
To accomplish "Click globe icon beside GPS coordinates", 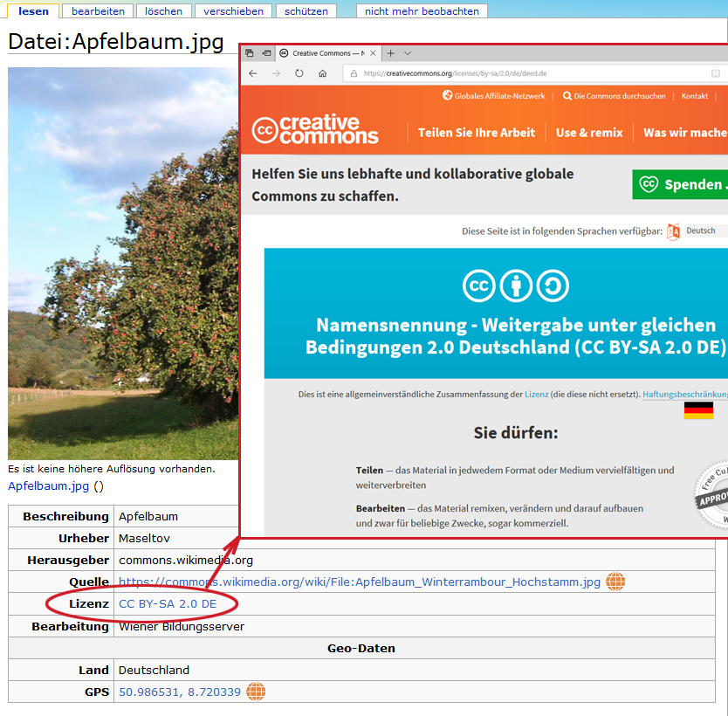I will [x=256, y=692].
